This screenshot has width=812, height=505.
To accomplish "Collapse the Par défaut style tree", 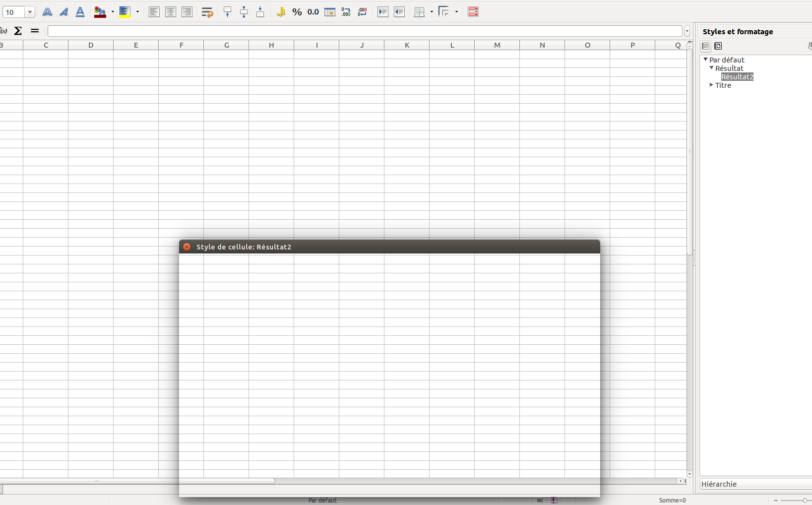I will tap(705, 60).
